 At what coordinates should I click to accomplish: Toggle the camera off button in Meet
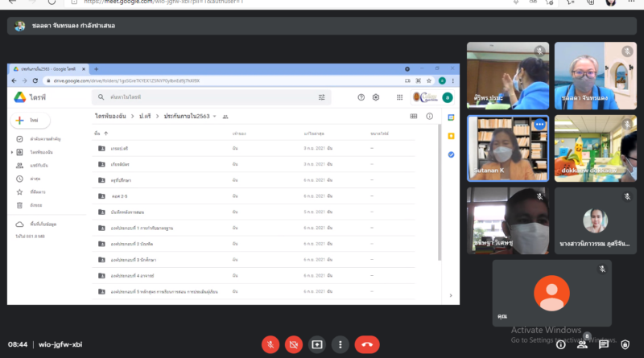(294, 344)
